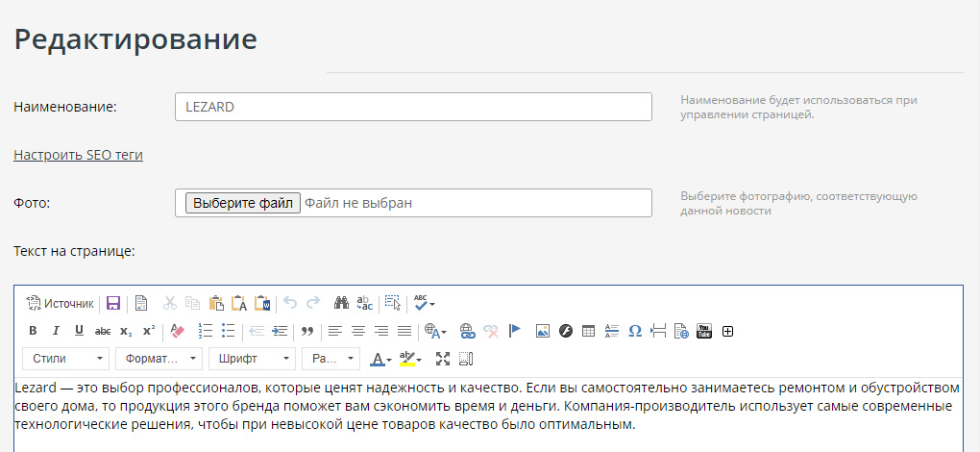Open the Стили styles dropdown

click(65, 359)
